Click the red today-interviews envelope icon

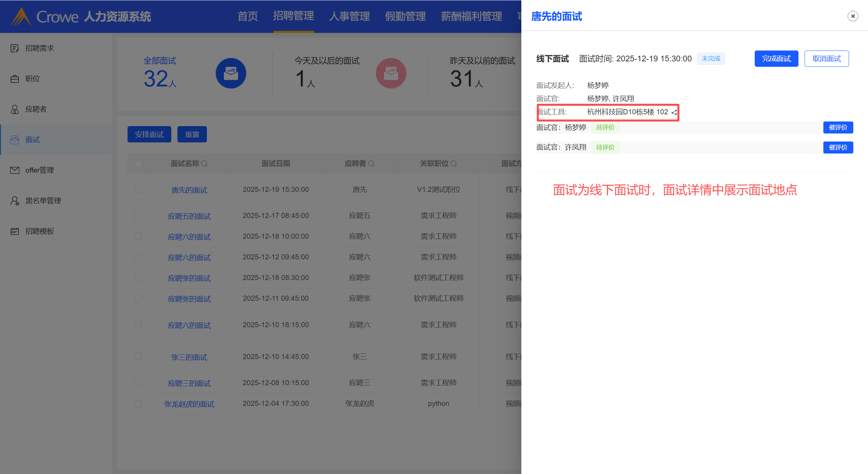point(391,73)
